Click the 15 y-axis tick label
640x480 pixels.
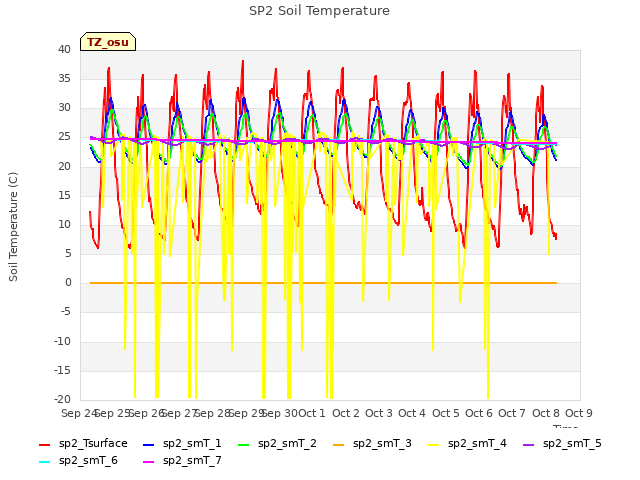click(64, 195)
